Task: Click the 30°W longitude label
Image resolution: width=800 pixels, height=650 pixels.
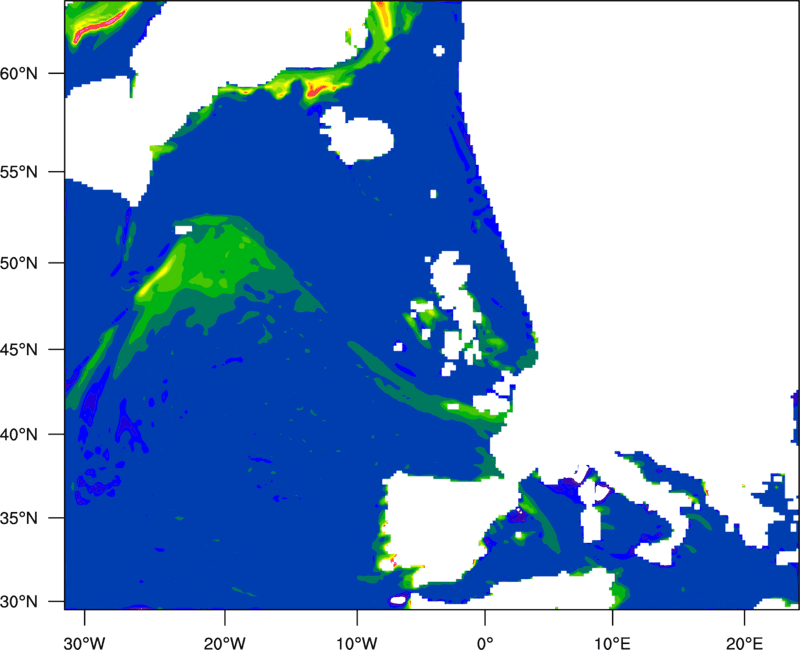Action: tap(85, 643)
